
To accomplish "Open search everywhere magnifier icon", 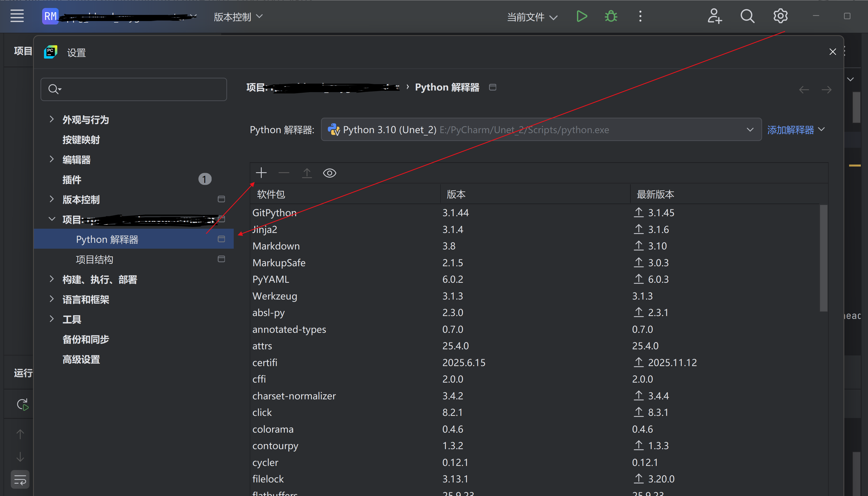I will (x=747, y=16).
